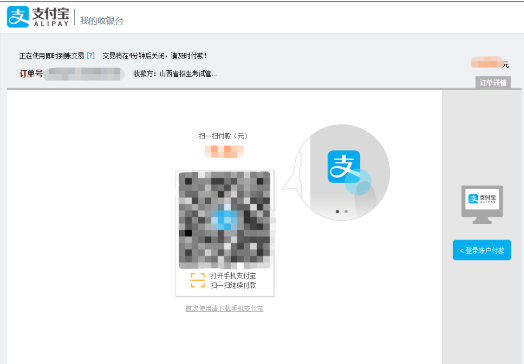This screenshot has width=524, height=364.
Task: Click the second carousel dot in phone illustration
Action: [x=346, y=212]
